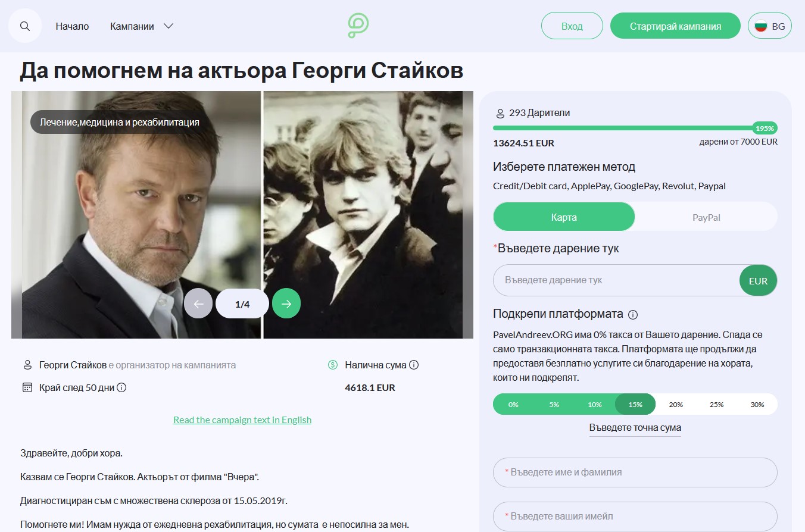Choose the 0% platform tip option

coord(513,405)
